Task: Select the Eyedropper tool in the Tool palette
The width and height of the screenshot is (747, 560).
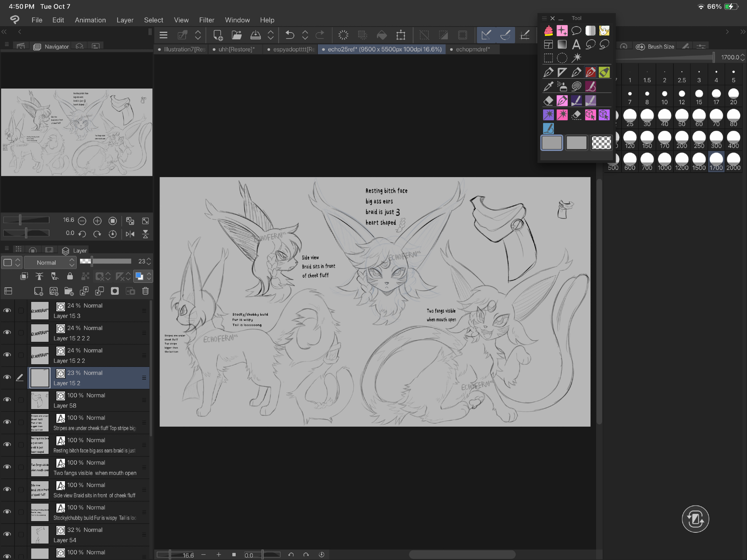Action: tap(548, 86)
